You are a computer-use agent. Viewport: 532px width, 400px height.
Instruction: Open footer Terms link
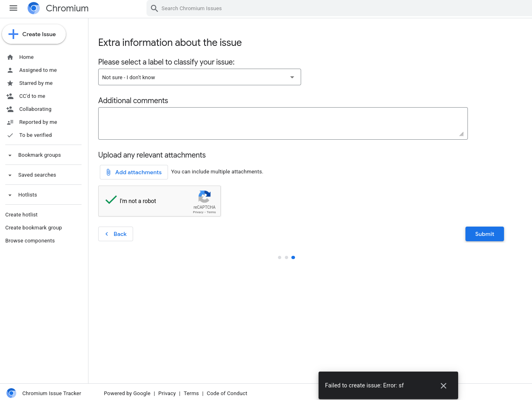click(x=191, y=394)
